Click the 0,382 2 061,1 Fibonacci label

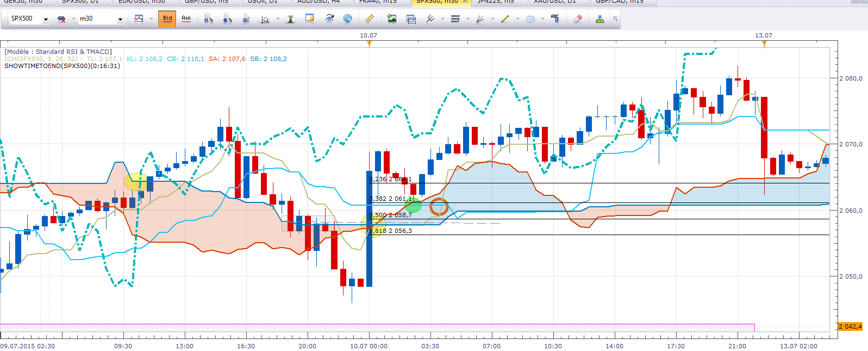[x=390, y=199]
